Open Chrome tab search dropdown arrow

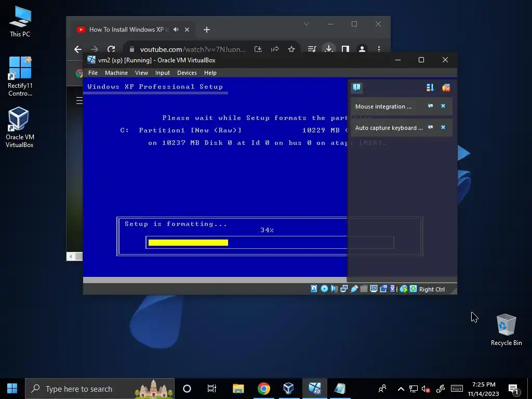tap(307, 24)
